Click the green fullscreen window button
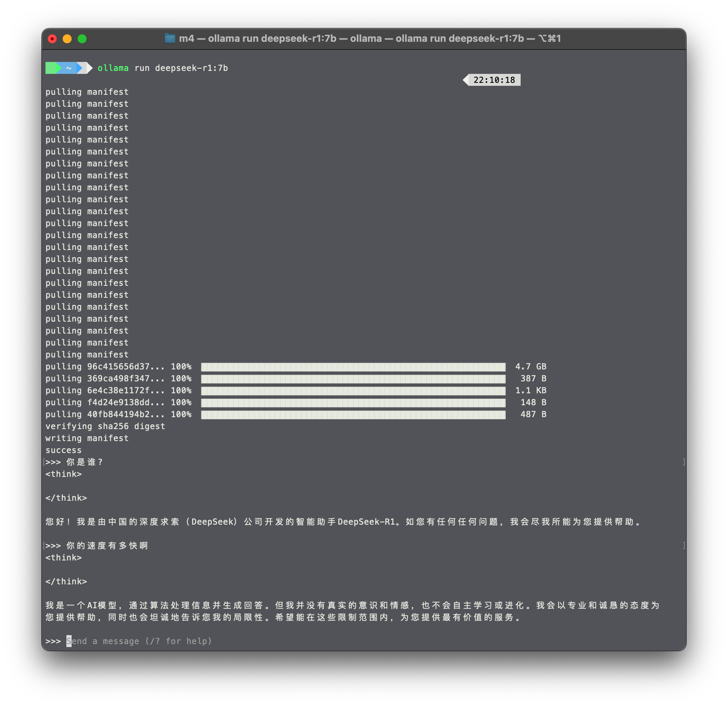The height and width of the screenshot is (706, 728). click(x=82, y=39)
